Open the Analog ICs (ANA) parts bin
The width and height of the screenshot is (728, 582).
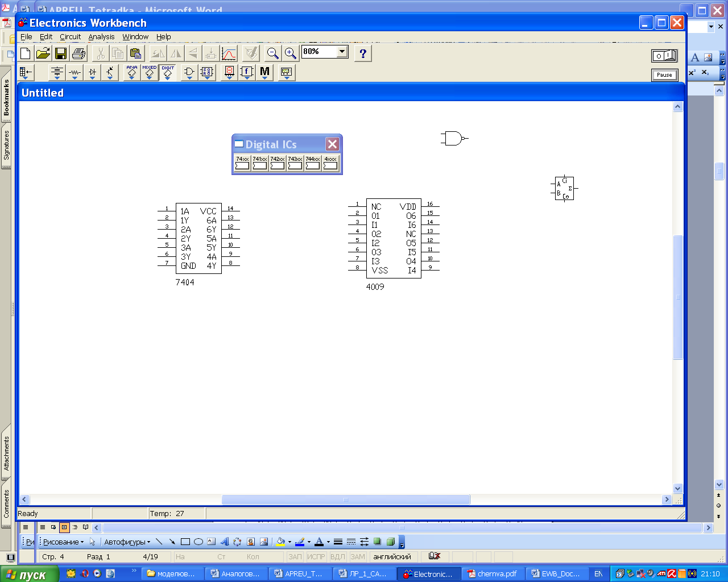[131, 72]
